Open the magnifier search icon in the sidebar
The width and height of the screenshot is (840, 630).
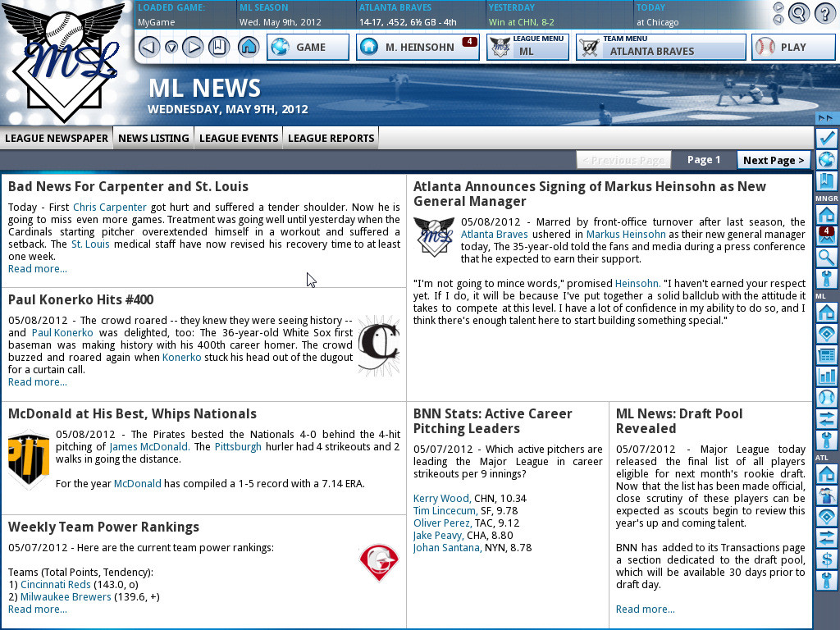click(827, 258)
